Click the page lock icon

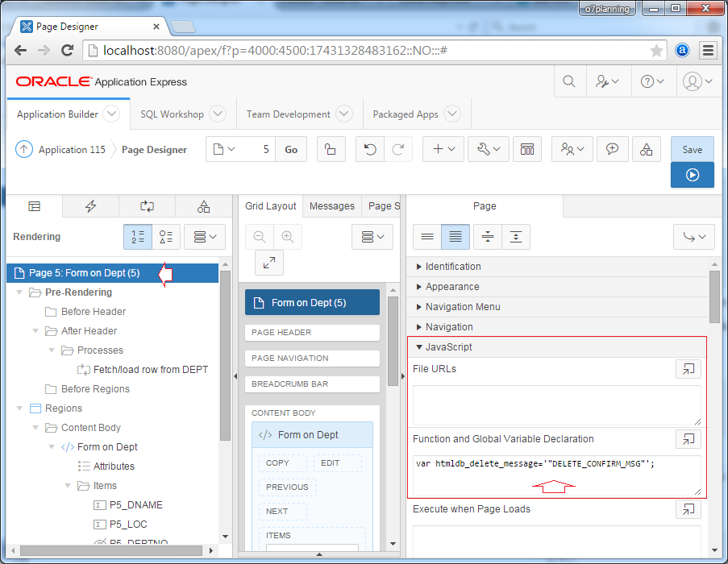point(331,149)
